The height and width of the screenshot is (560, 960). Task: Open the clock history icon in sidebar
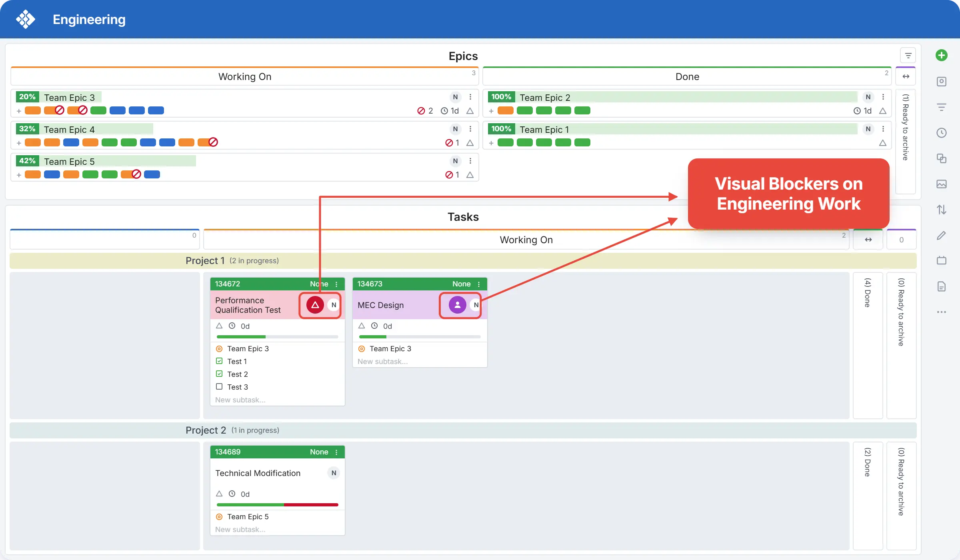(x=941, y=133)
